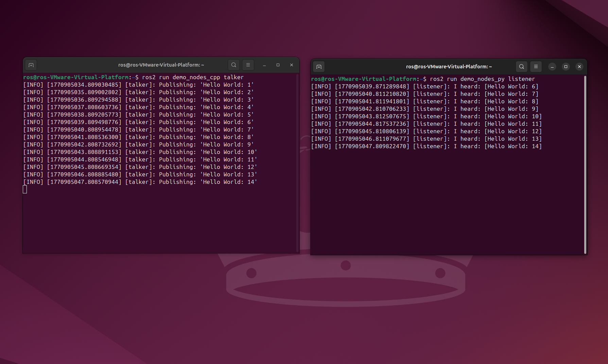This screenshot has height=364, width=608.
Task: Minimize the talker terminal window
Action: [264, 65]
